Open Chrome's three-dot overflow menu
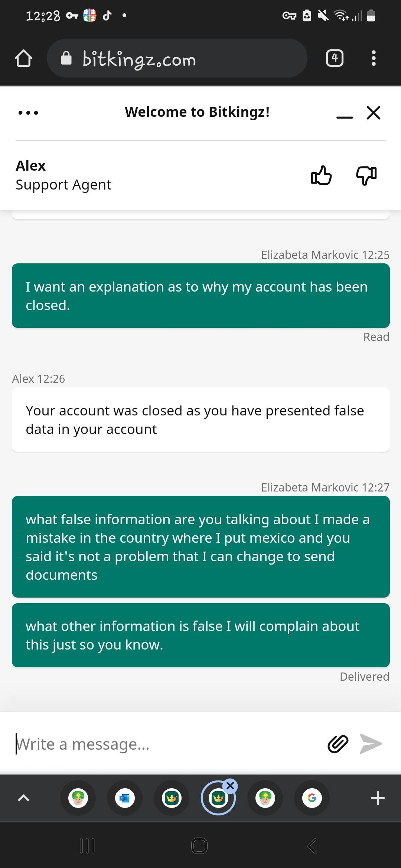The image size is (401, 868). [x=374, y=58]
